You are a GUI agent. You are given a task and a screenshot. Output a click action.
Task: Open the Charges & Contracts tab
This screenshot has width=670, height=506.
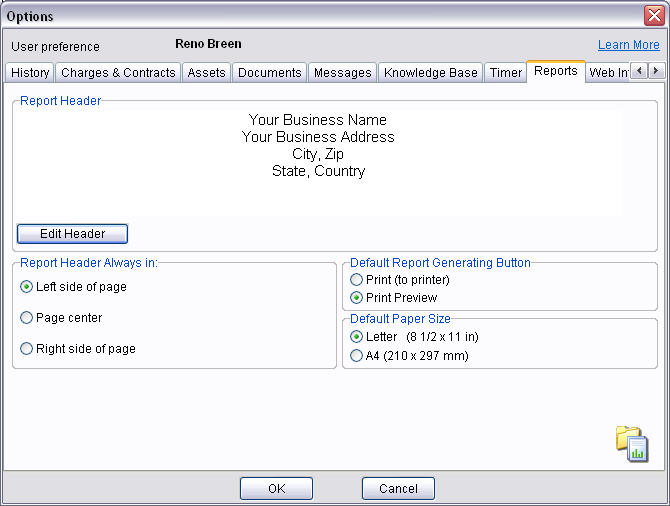pyautogui.click(x=118, y=73)
